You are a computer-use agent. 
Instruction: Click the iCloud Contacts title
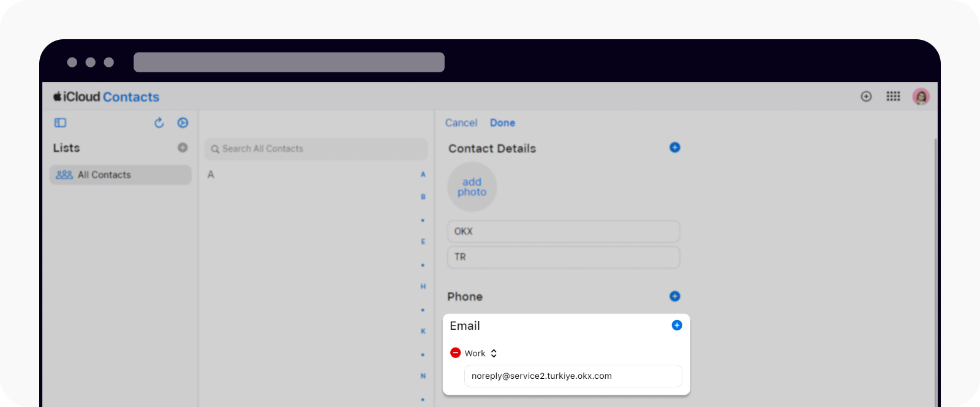click(106, 97)
